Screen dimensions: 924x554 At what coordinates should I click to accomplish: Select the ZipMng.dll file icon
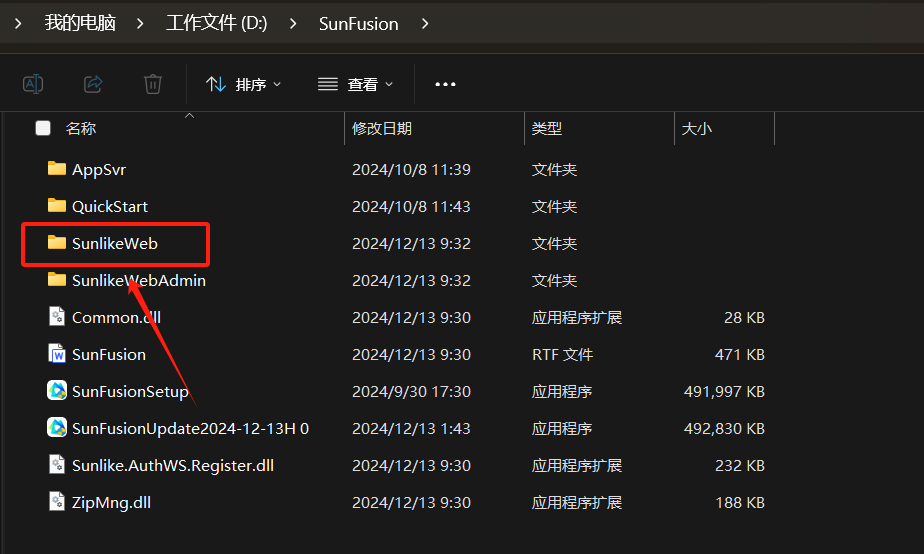click(x=57, y=502)
